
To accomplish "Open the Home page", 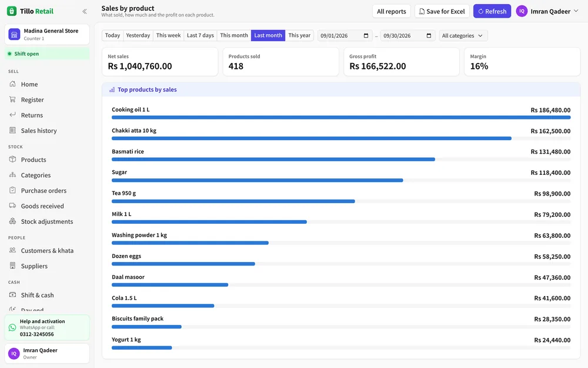I will pyautogui.click(x=47, y=84).
